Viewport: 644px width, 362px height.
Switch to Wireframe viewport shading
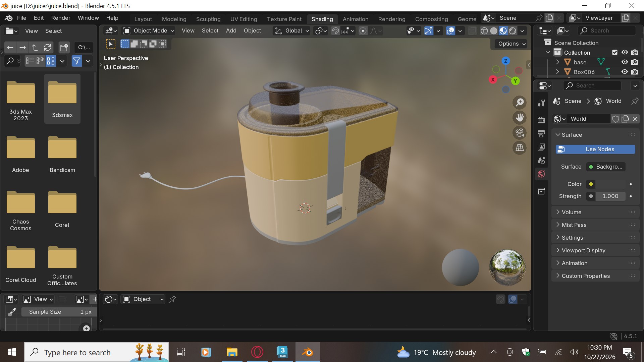pyautogui.click(x=484, y=31)
